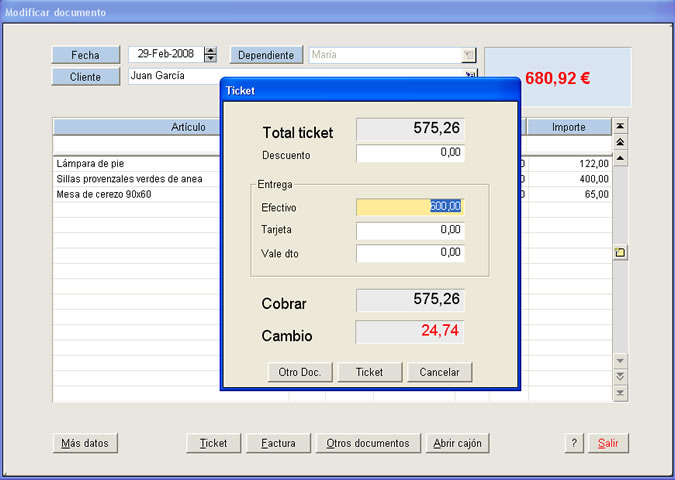Click the Salir button

(x=608, y=443)
